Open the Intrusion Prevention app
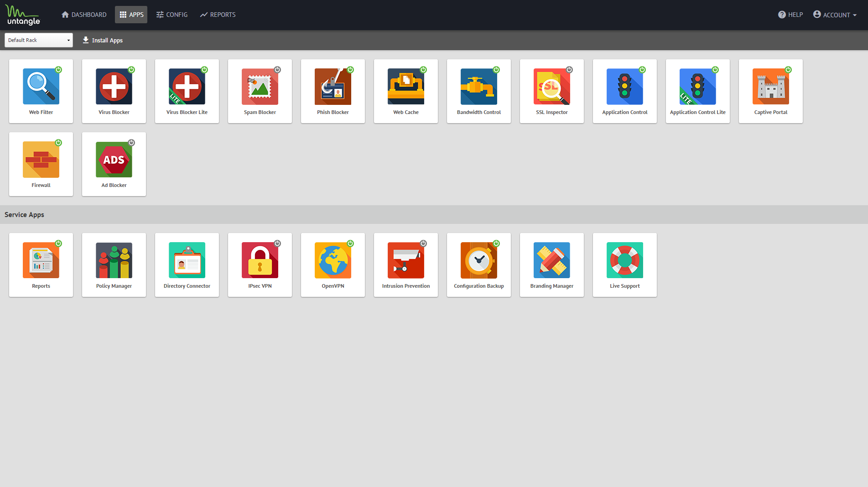 point(406,265)
